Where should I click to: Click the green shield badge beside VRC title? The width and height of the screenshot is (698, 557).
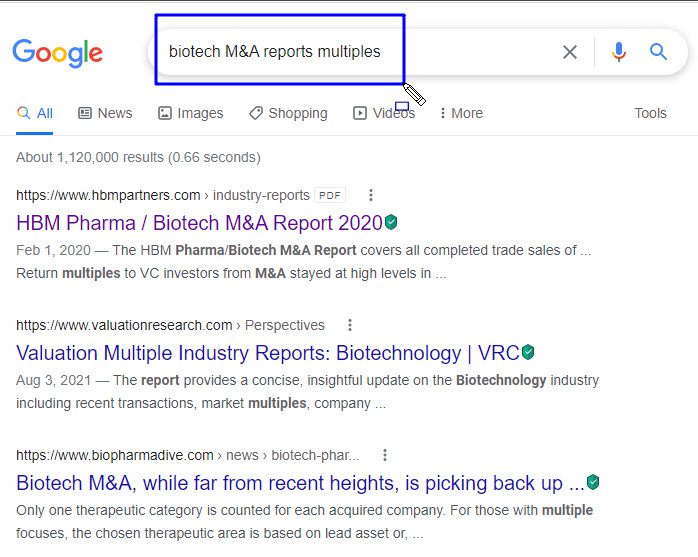pos(528,352)
